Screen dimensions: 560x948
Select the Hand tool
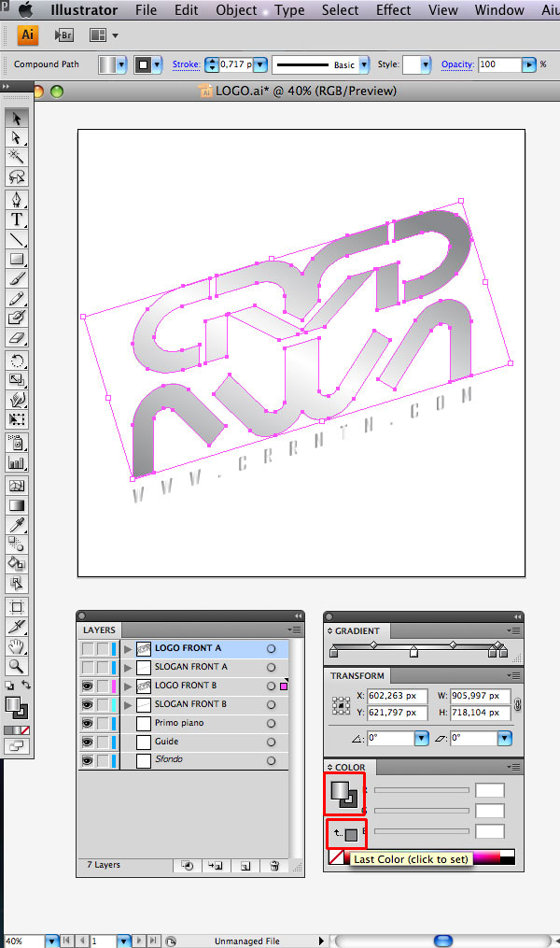tap(16, 646)
